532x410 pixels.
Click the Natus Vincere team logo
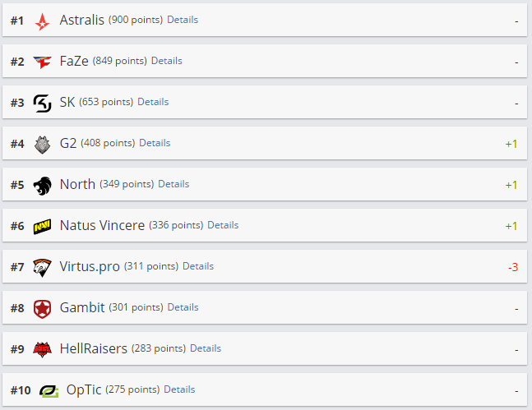pos(42,226)
